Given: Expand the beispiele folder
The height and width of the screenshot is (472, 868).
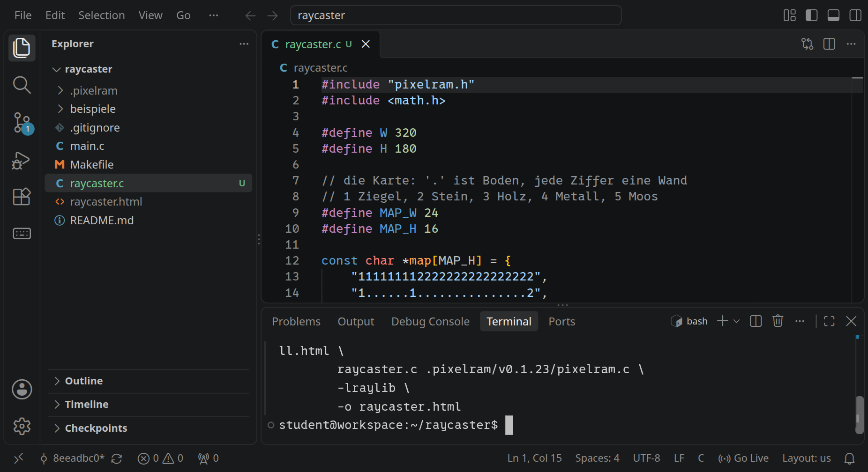Looking at the screenshot, I should click(148, 109).
